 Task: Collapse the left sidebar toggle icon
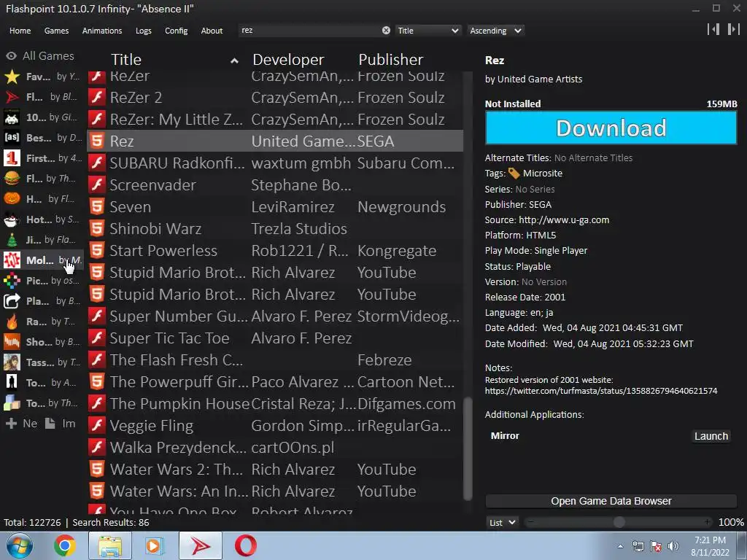[x=713, y=29]
